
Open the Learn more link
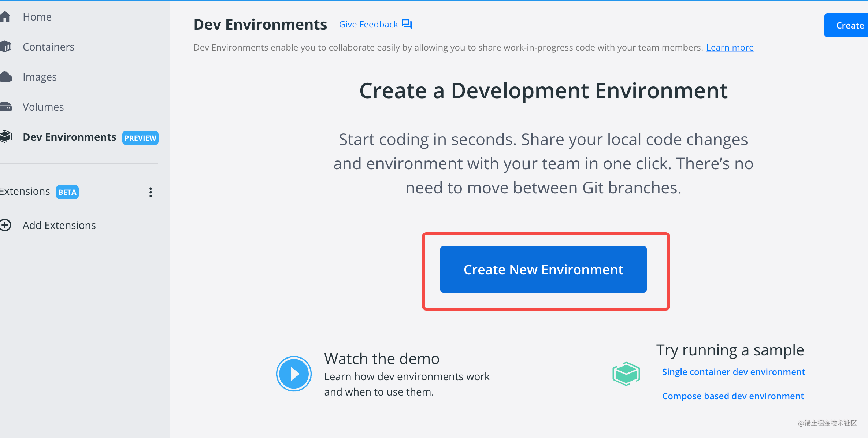[730, 48]
